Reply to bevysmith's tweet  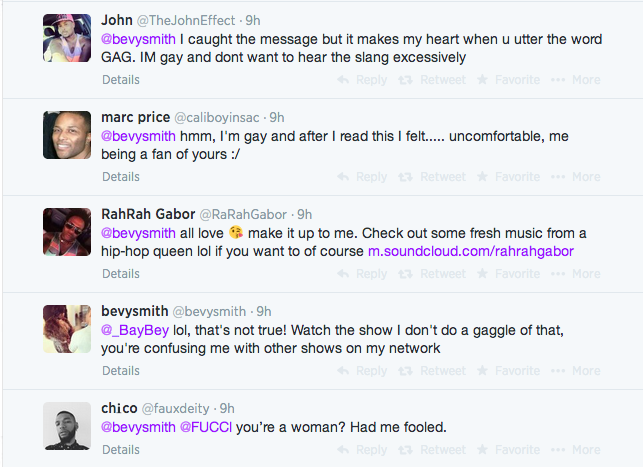(x=362, y=371)
